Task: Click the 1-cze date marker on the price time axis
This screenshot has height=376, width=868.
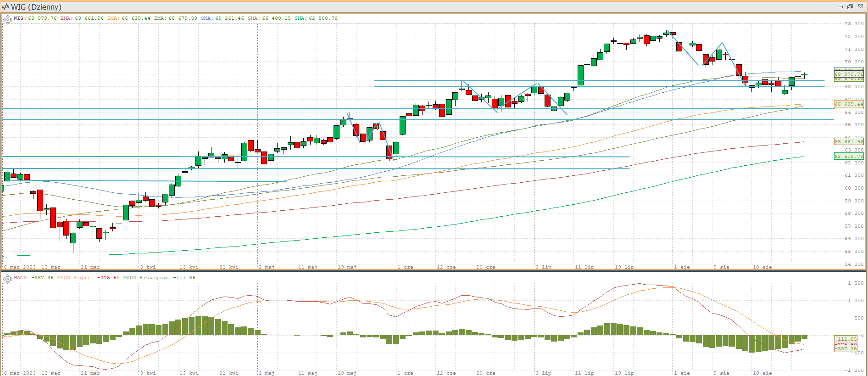Action: [x=405, y=267]
